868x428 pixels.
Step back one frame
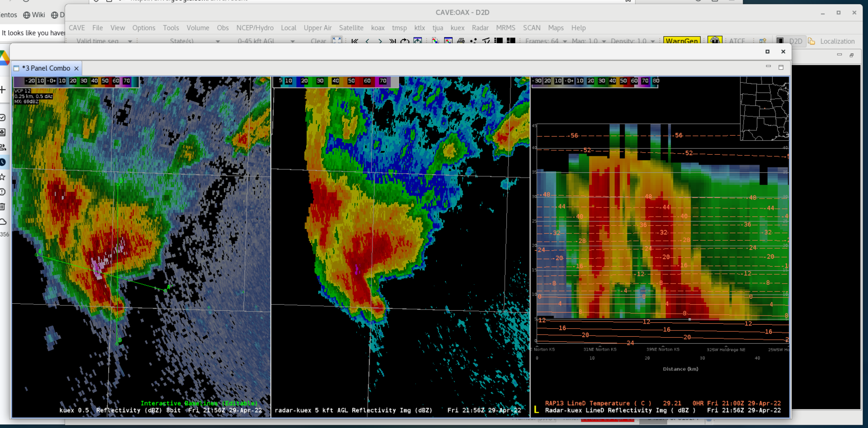coord(367,41)
